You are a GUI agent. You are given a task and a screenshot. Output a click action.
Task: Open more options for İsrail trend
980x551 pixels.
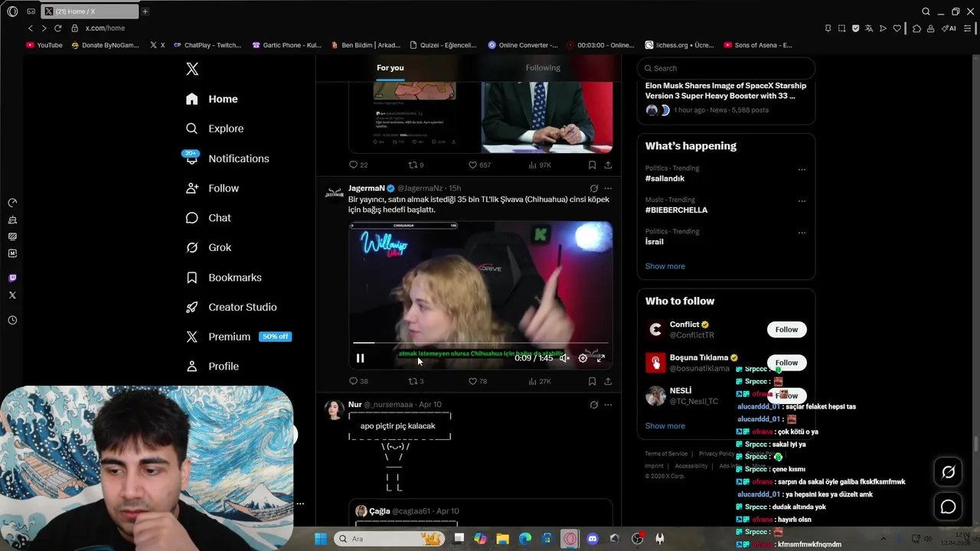[x=802, y=233]
